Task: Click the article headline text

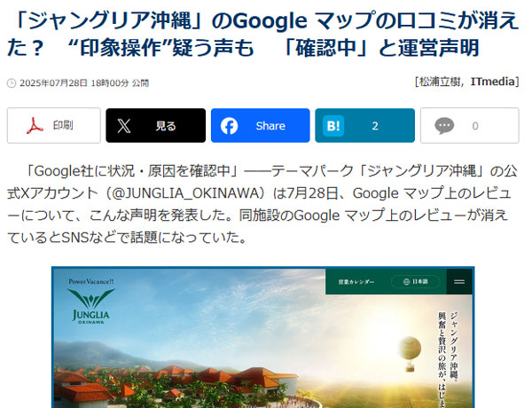Action: 263,34
